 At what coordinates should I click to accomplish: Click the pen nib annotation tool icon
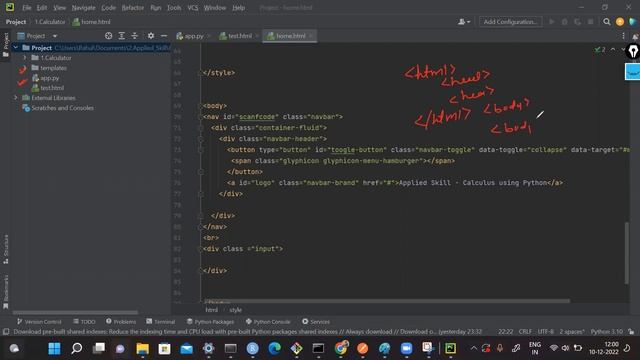[633, 52]
